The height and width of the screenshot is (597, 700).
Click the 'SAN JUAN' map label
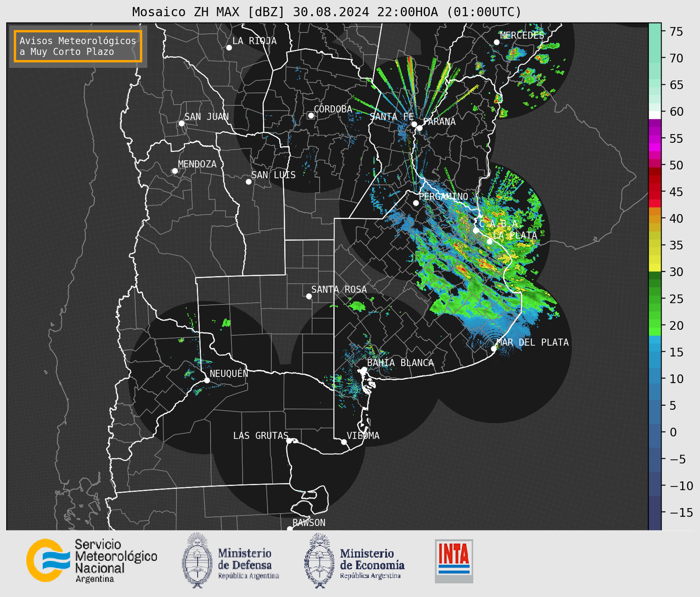tap(207, 117)
